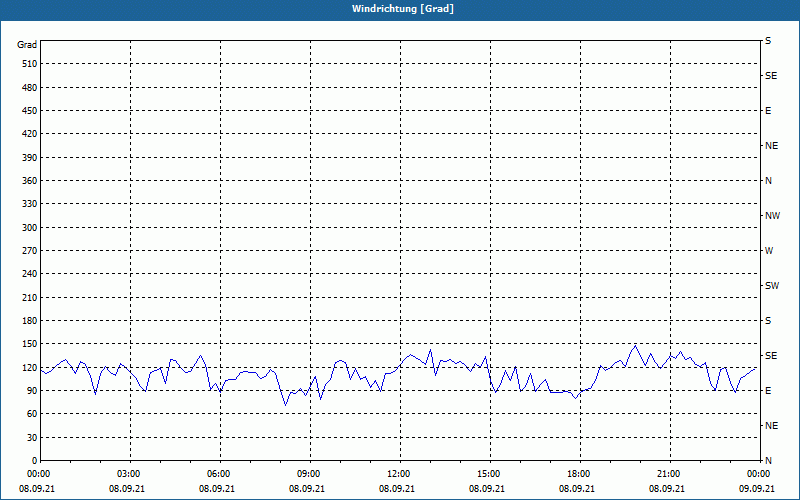Pick the 90 axis tick label
This screenshot has height=500, width=800.
(x=32, y=390)
